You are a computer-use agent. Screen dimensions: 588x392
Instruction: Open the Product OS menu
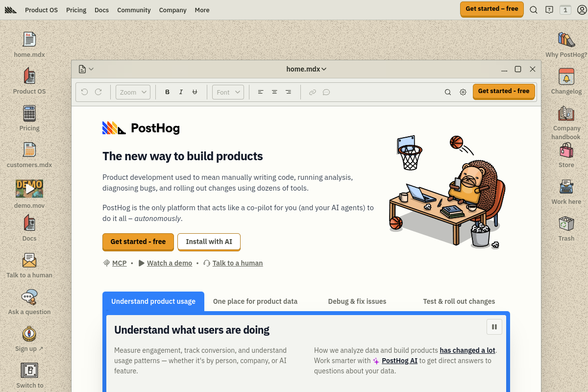(x=41, y=10)
